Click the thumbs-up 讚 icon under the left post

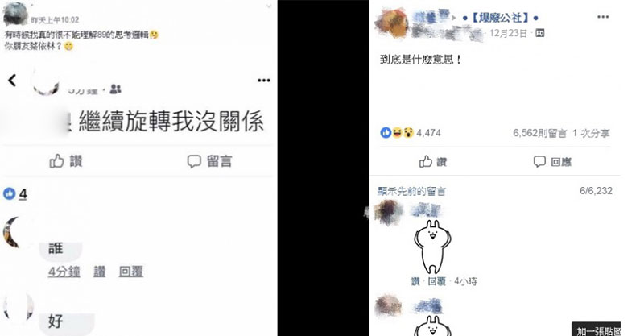click(x=56, y=161)
